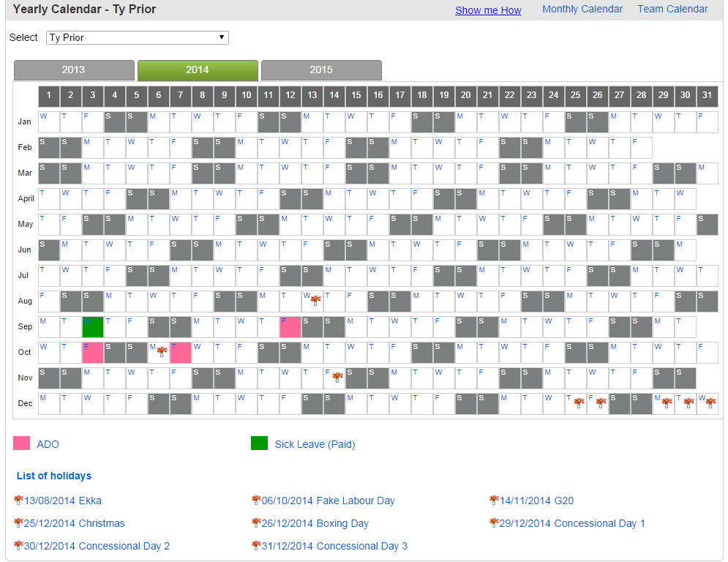Click the G20 holiday flower on Nov 14
This screenshot has width=728, height=562.
click(337, 377)
